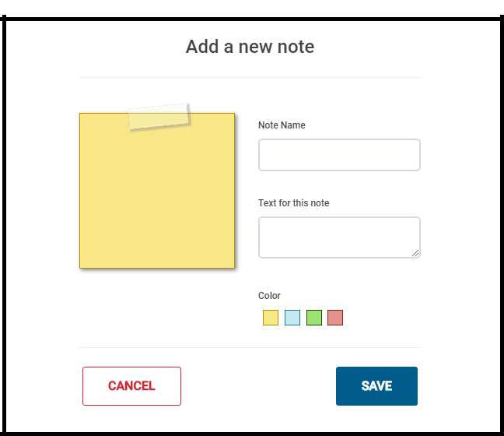Image resolution: width=504 pixels, height=436 pixels.
Task: Click the "Text for this note" label
Action: click(294, 203)
